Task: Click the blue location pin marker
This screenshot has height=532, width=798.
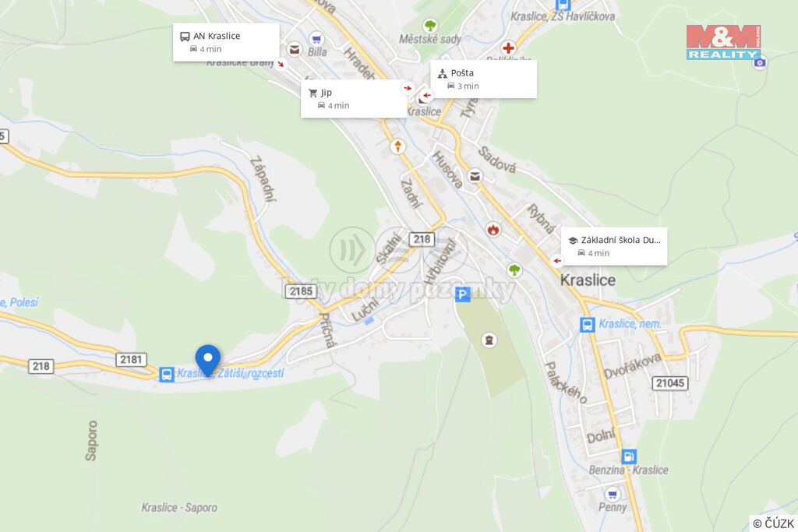Action: (x=207, y=360)
